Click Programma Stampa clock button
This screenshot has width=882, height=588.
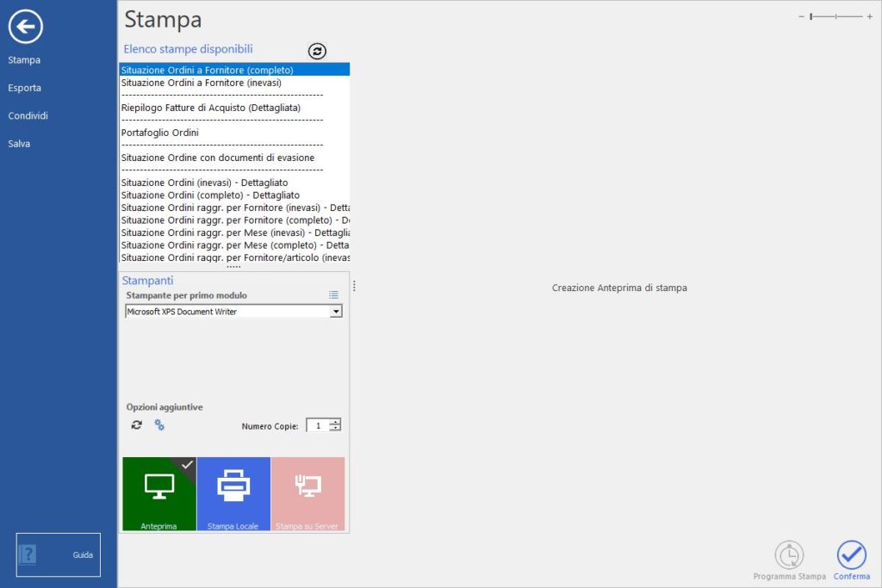coord(789,560)
